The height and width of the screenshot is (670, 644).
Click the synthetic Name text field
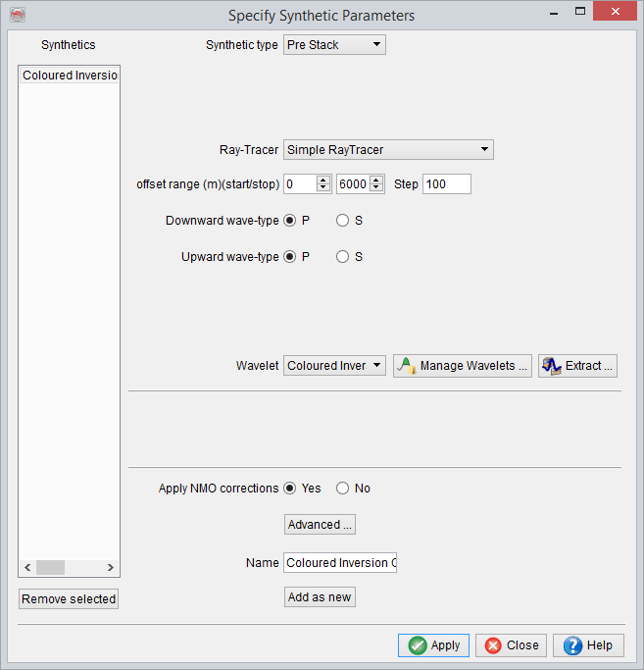click(340, 563)
